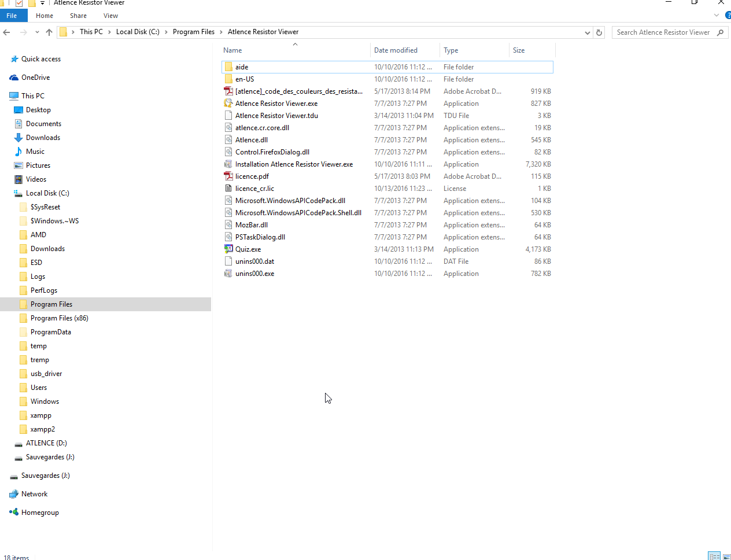Open the Music folder in navigation pane
731x560 pixels.
[x=35, y=152]
